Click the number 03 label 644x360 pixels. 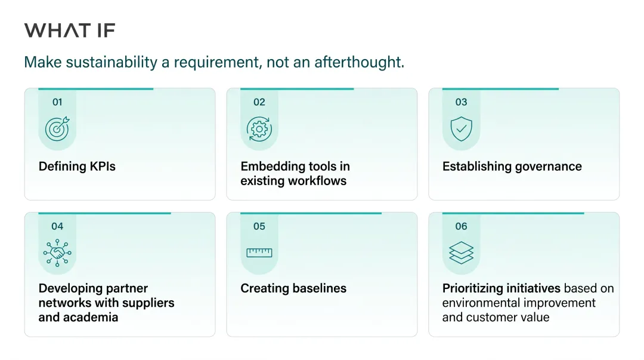(x=461, y=102)
